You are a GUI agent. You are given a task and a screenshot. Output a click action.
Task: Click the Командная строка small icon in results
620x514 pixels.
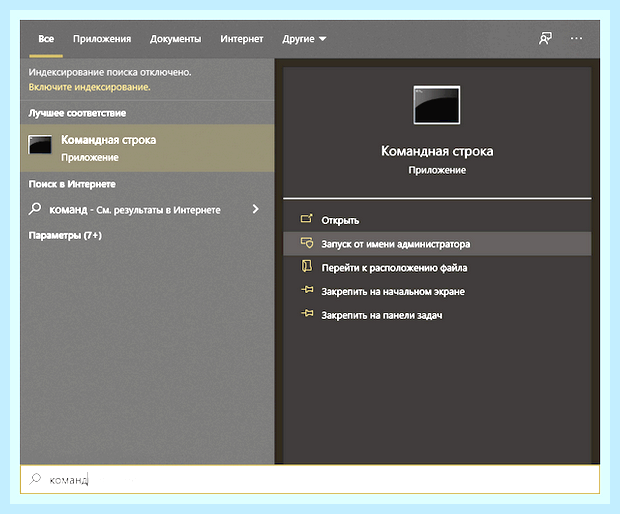tap(40, 144)
